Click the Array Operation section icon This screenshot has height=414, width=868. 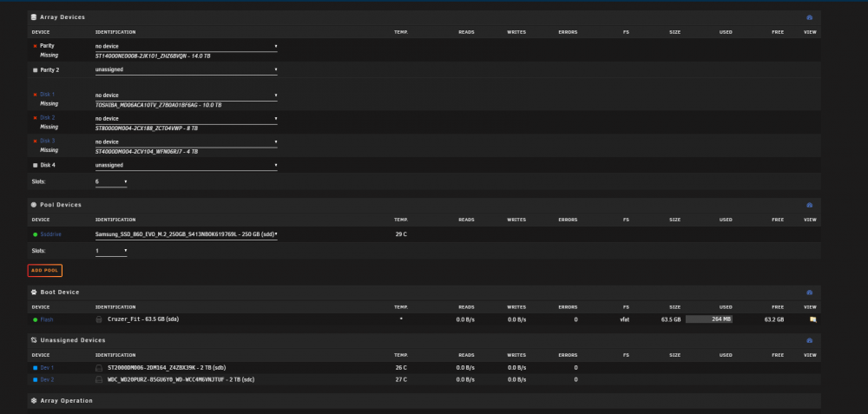tap(34, 401)
